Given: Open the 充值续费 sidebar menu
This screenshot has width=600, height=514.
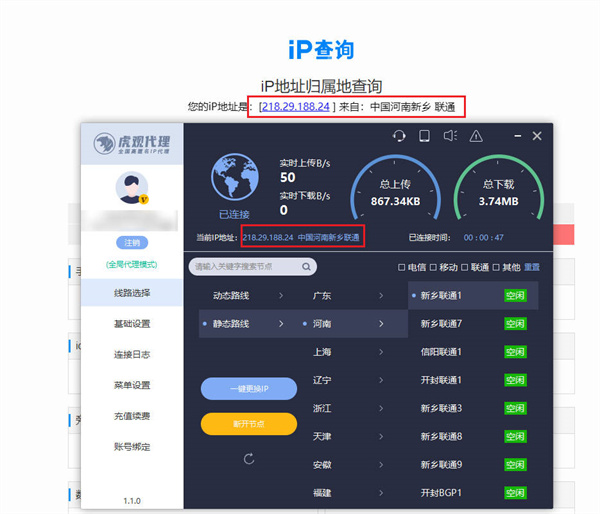Looking at the screenshot, I should coord(132,416).
